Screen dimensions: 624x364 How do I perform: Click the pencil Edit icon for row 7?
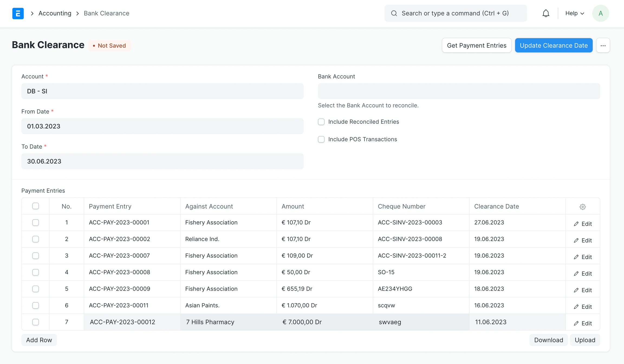point(576,323)
